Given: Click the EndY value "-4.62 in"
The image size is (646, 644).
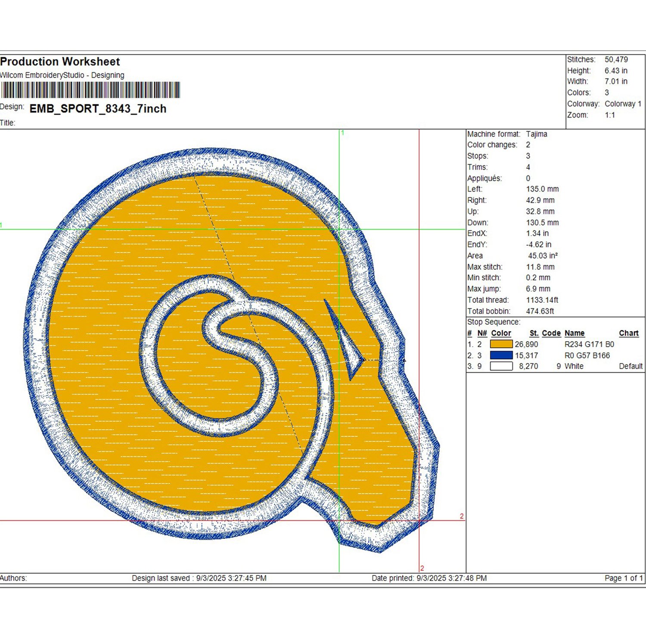Looking at the screenshot, I should coord(538,245).
